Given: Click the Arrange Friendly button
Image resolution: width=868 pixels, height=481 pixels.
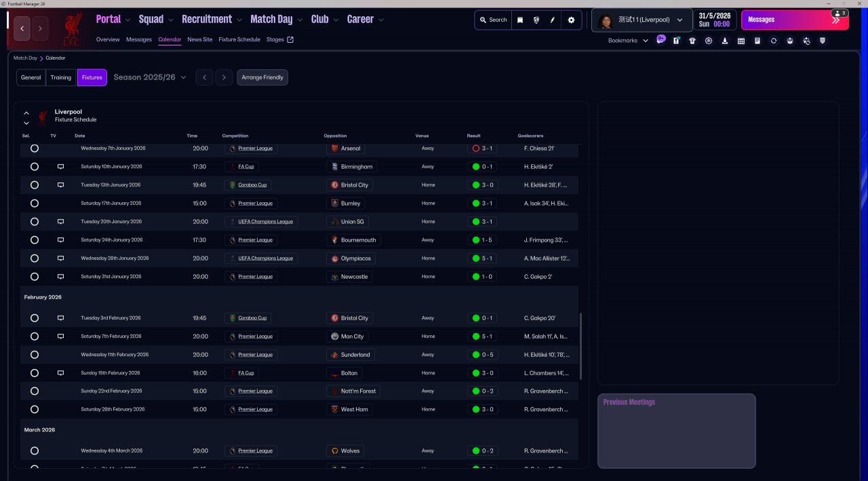Looking at the screenshot, I should pos(263,77).
